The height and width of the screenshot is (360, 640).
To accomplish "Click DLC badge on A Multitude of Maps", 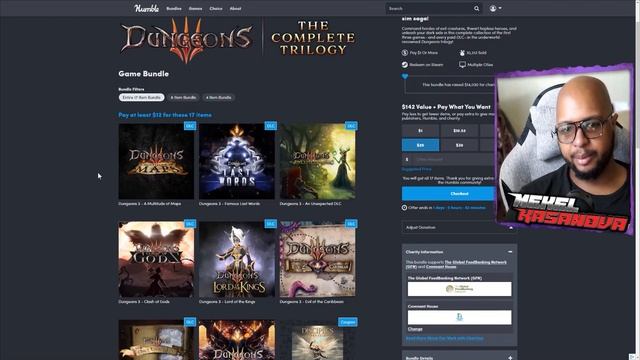I will point(190,126).
